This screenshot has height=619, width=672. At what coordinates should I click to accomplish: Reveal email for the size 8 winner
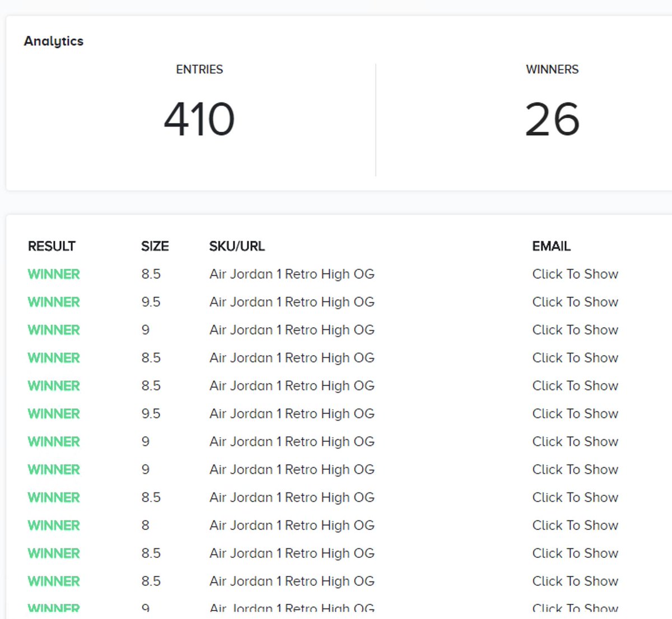tap(575, 525)
